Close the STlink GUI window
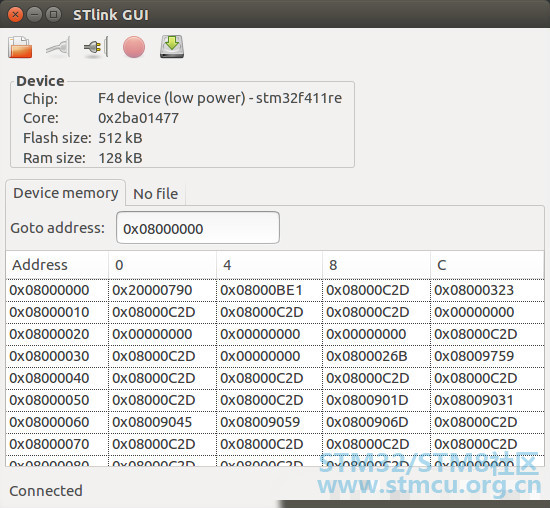This screenshot has width=550, height=508. pyautogui.click(x=15, y=14)
